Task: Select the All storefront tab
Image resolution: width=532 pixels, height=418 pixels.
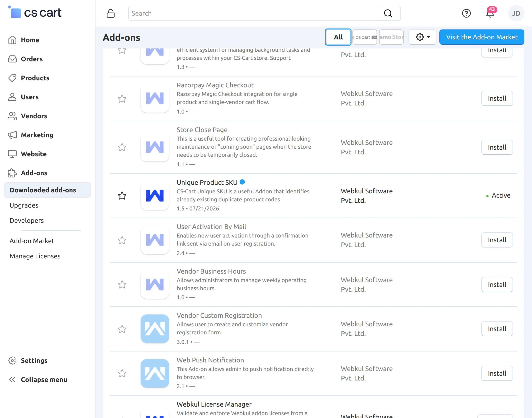Action: (x=338, y=37)
